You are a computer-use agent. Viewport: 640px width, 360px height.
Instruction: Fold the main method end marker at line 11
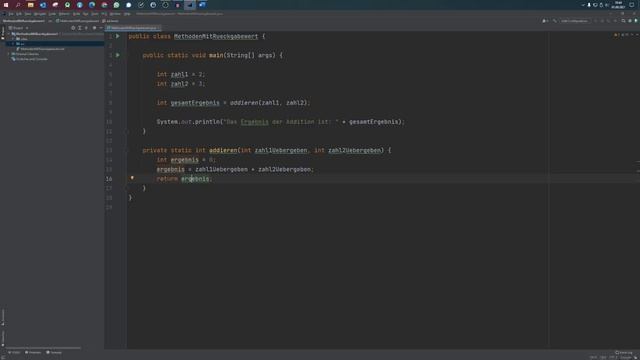click(x=127, y=131)
